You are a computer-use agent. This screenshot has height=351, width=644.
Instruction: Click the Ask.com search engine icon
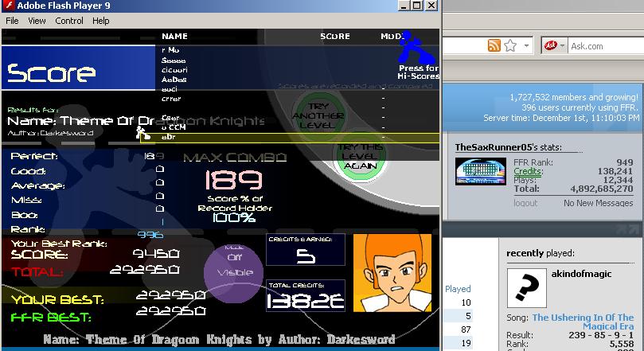[550, 45]
